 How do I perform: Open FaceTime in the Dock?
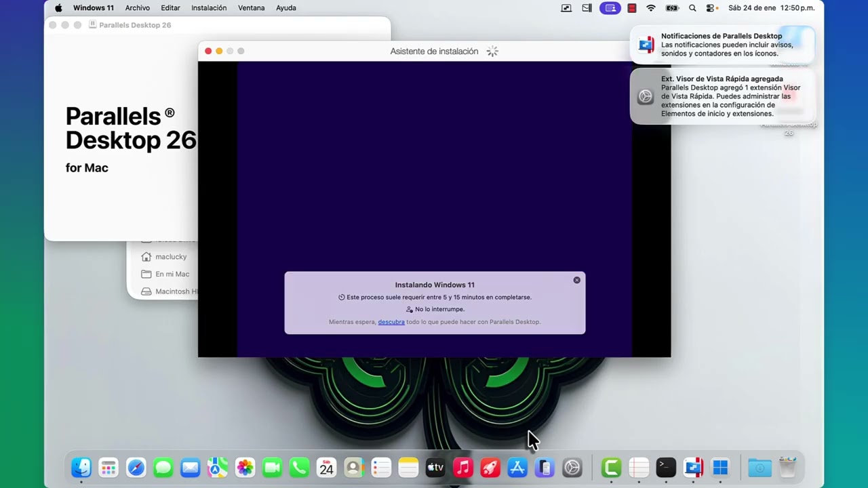coord(272,468)
